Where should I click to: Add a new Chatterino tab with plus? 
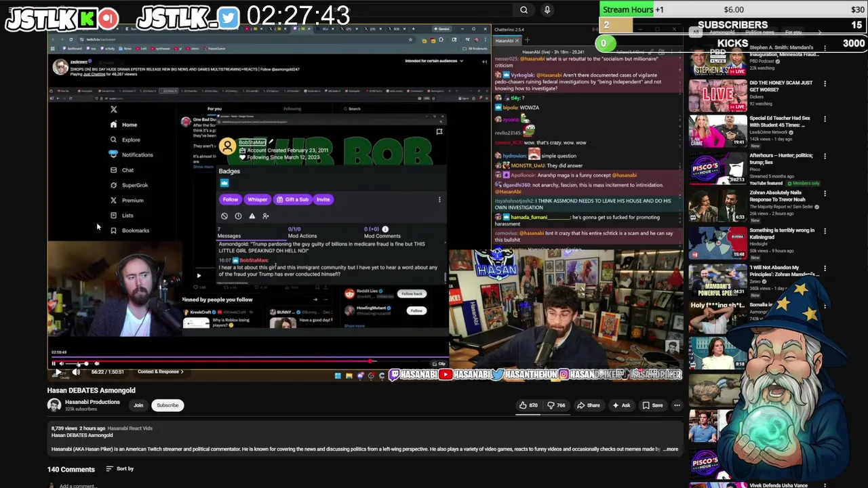(527, 41)
